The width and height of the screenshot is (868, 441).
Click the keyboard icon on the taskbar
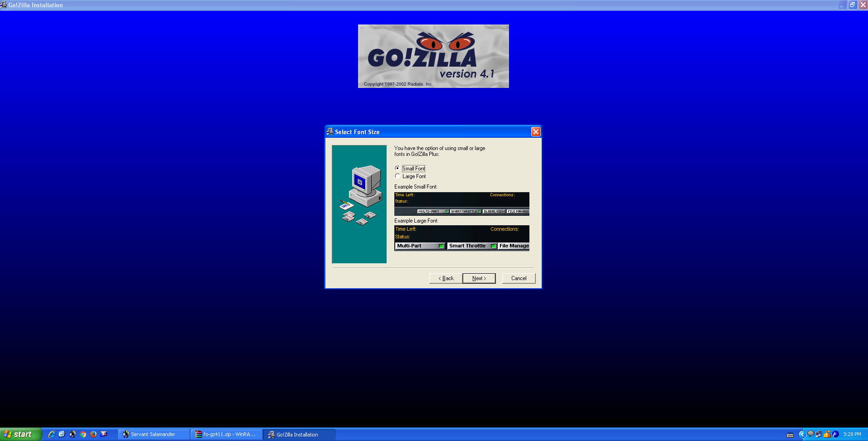790,435
